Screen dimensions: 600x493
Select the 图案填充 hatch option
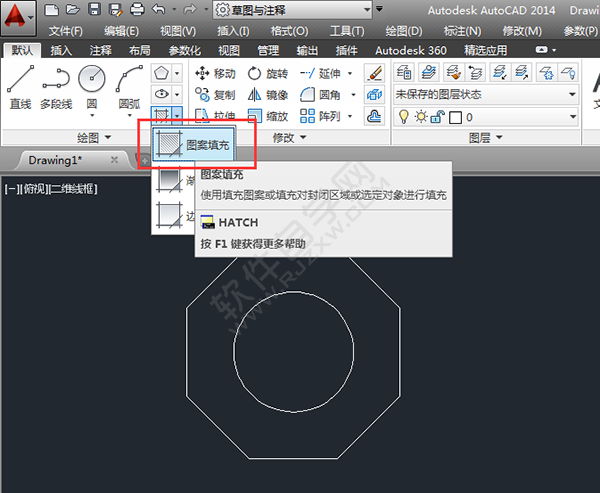click(x=194, y=144)
